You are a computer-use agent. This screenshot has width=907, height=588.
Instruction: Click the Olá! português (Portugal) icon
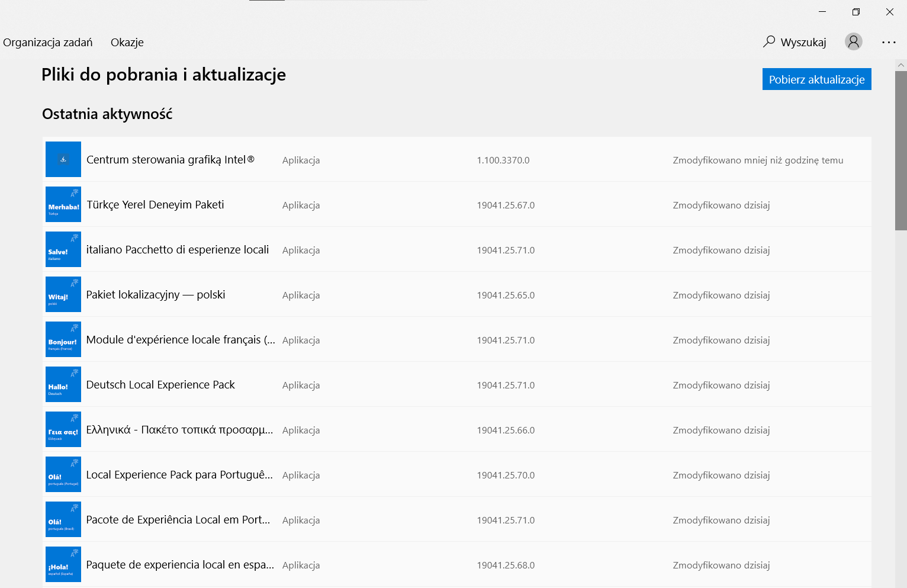[x=63, y=474]
